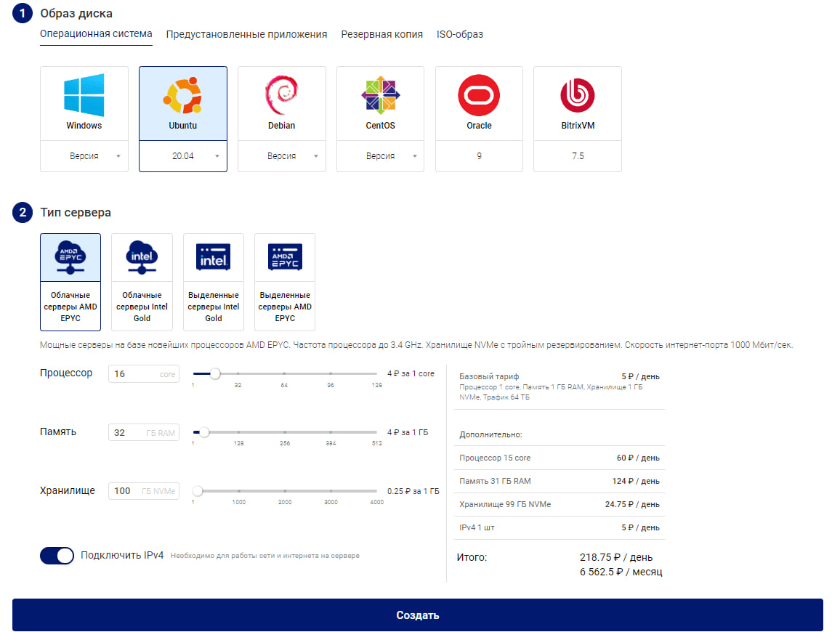Image resolution: width=840 pixels, height=632 pixels.
Task: Open Ubuntu 20.04 version dropdown
Action: tap(182, 156)
